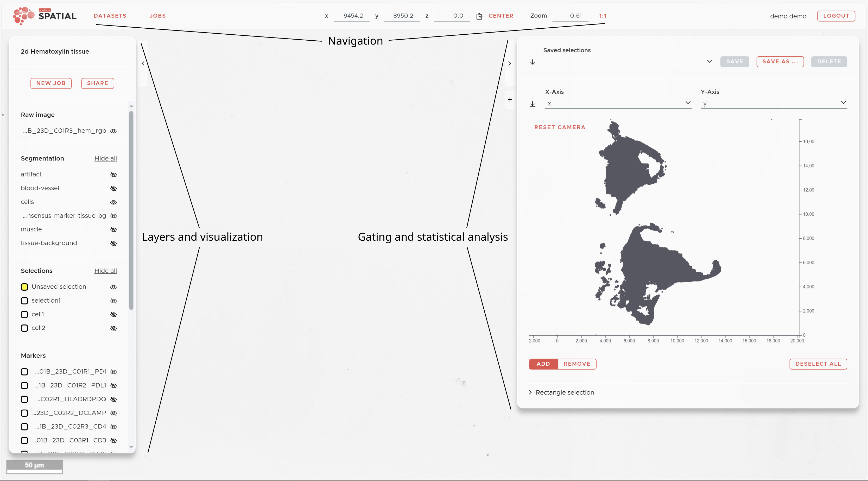Image resolution: width=868 pixels, height=481 pixels.
Task: Show the artifact segmentation layer eye icon
Action: (113, 174)
